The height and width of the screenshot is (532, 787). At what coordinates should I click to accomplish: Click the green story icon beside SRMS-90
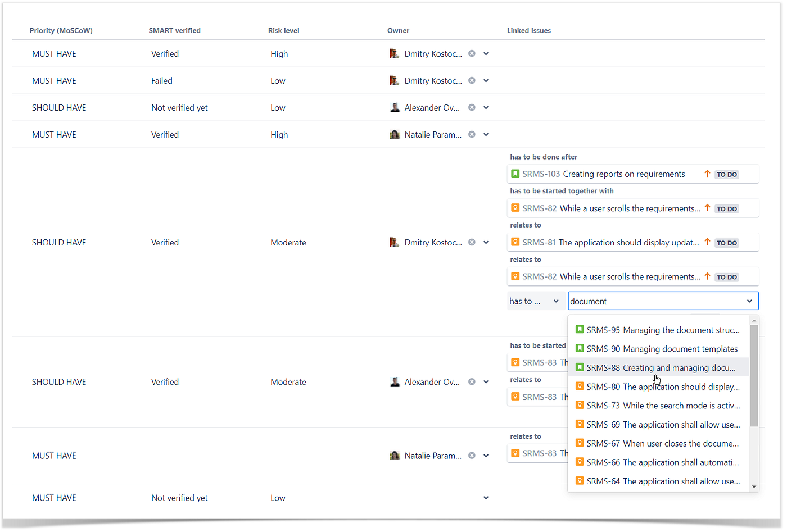click(579, 348)
